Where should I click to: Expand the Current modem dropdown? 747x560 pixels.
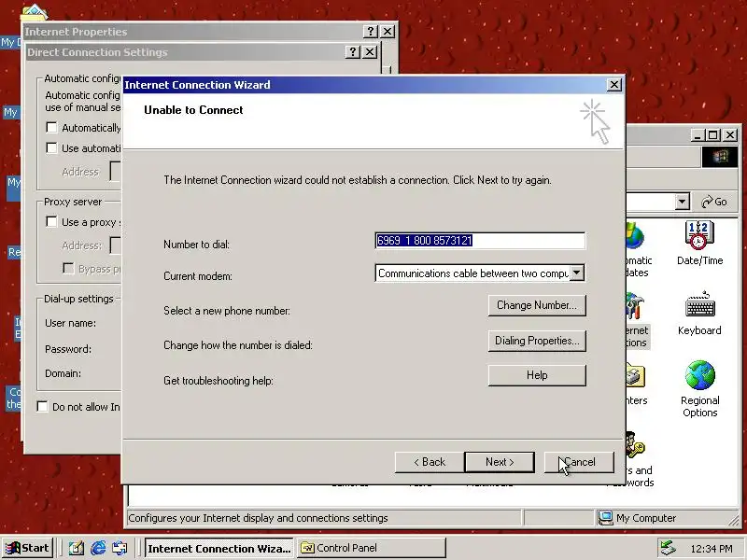[577, 273]
